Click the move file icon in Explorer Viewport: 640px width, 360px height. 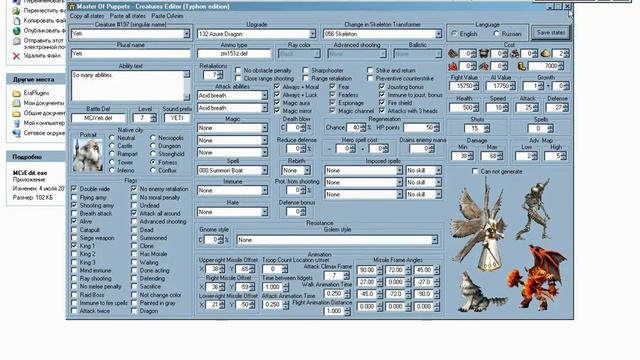[x=16, y=11]
